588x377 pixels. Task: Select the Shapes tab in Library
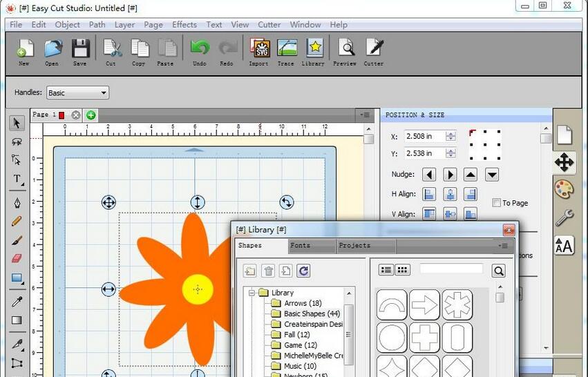click(x=262, y=246)
